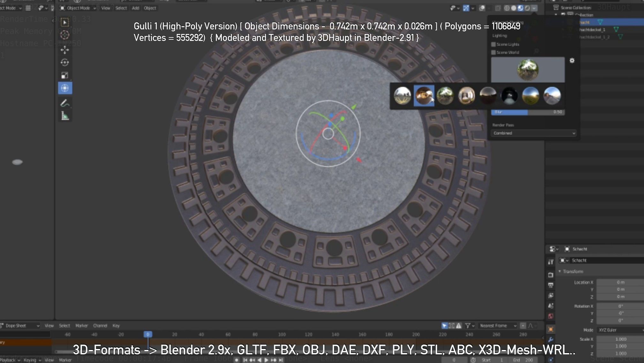Click the Location X value field

pyautogui.click(x=620, y=282)
